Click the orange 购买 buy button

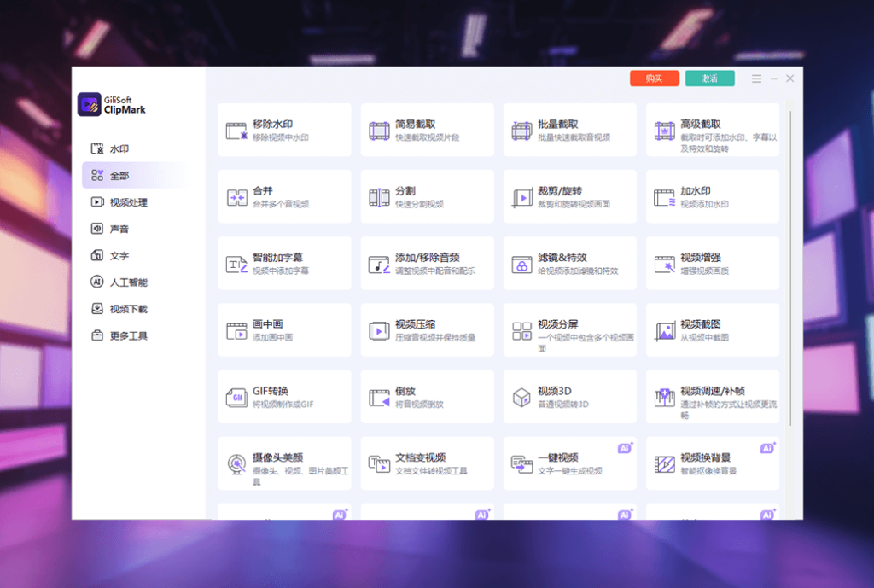click(655, 79)
